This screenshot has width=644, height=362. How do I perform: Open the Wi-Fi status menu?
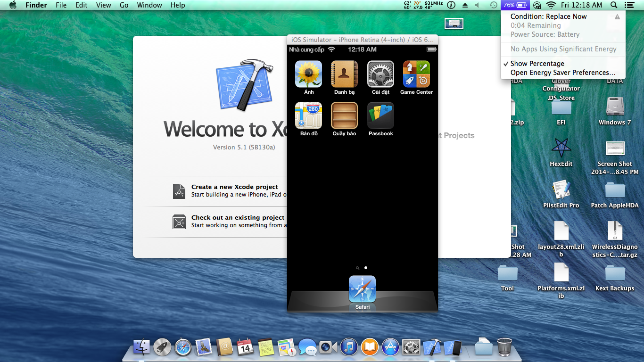[551, 5]
